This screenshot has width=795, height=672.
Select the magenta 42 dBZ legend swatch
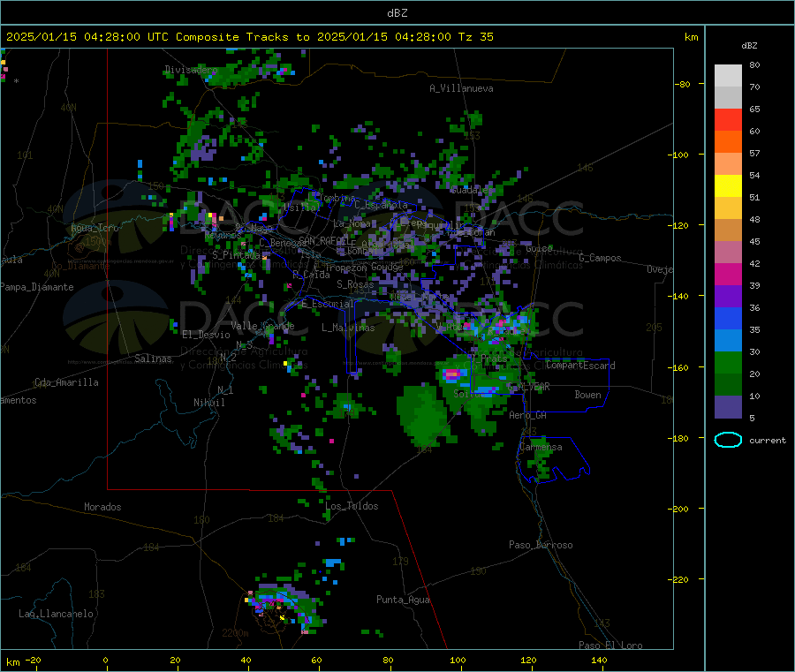point(728,274)
